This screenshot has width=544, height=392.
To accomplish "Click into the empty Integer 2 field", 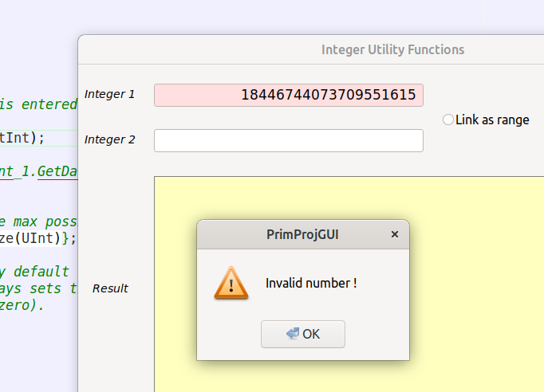I will (x=288, y=140).
